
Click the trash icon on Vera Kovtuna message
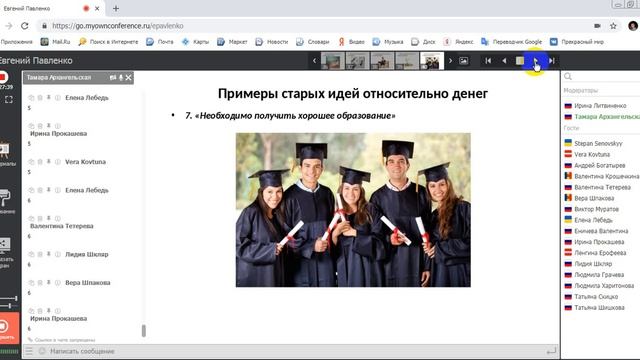tap(40, 162)
